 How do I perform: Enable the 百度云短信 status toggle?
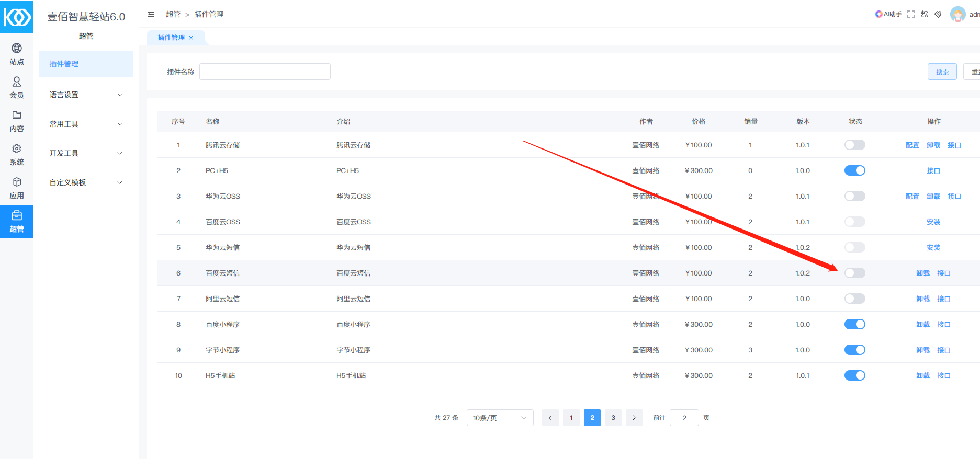tap(854, 273)
